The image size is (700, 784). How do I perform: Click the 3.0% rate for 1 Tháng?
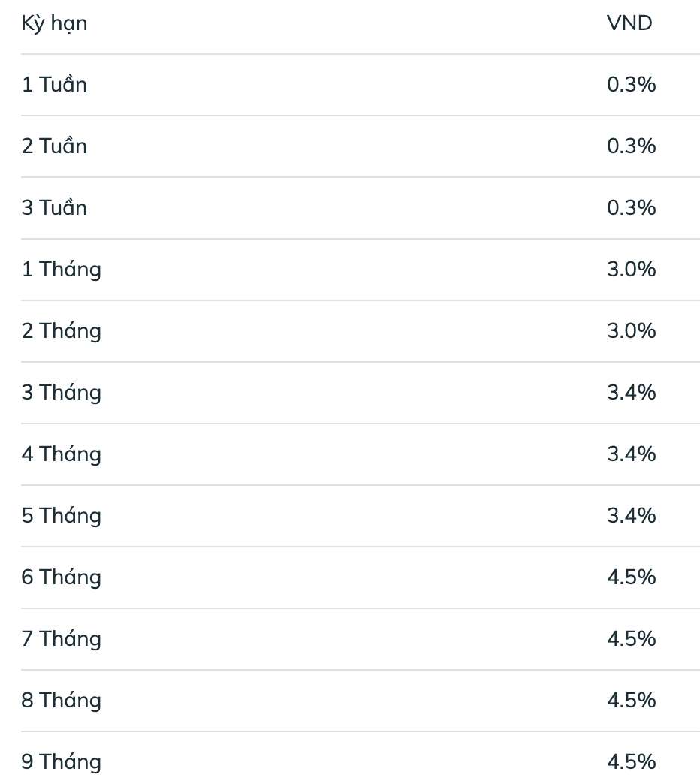click(631, 270)
